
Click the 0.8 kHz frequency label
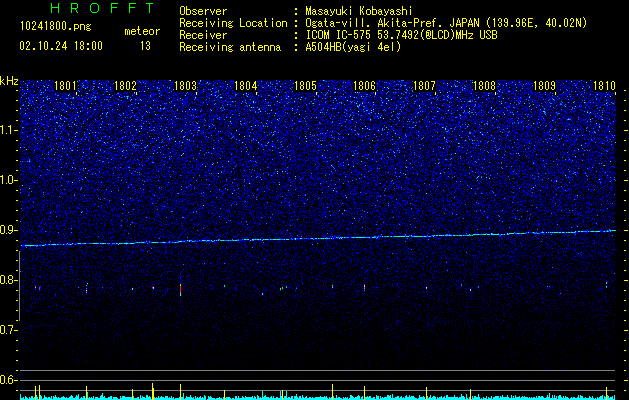point(8,280)
